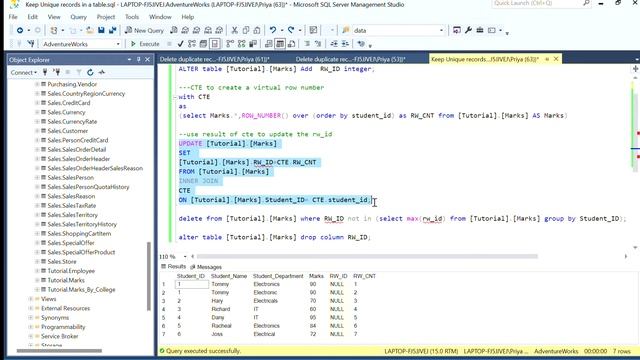Viewport: 640px width, 360px height.
Task: Click the Navigate Backward icon
Action: point(20,30)
